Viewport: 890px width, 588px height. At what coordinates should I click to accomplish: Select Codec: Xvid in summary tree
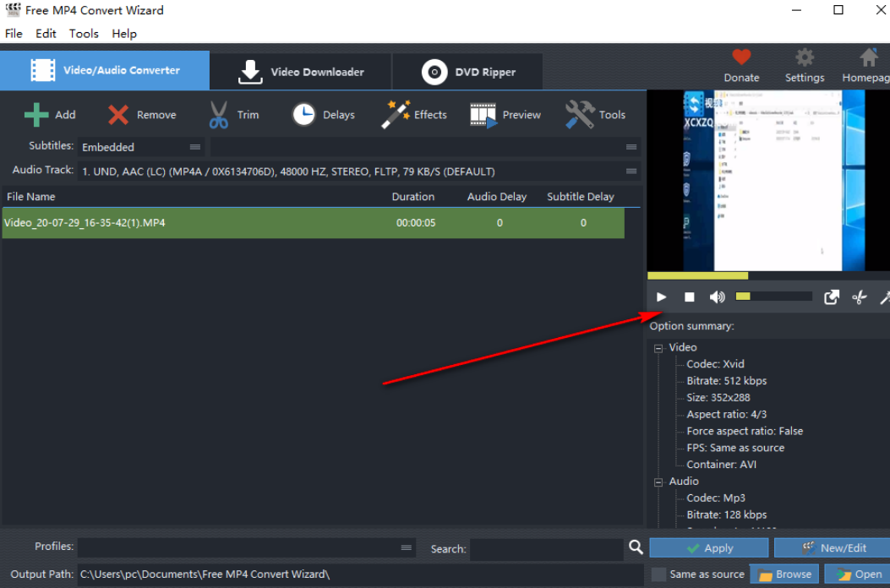pyautogui.click(x=715, y=364)
